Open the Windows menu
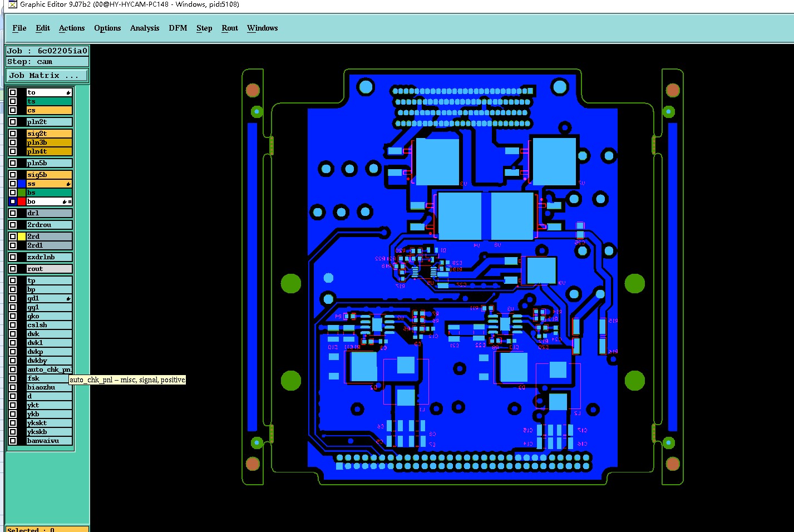Image resolution: width=794 pixels, height=532 pixels. [x=263, y=28]
